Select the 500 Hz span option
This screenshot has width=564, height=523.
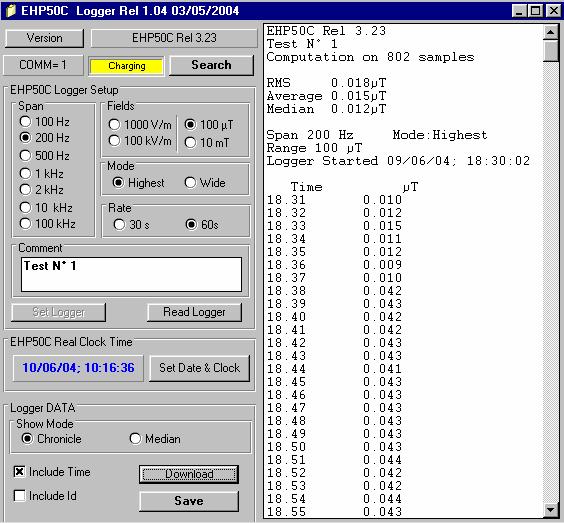(x=45, y=155)
